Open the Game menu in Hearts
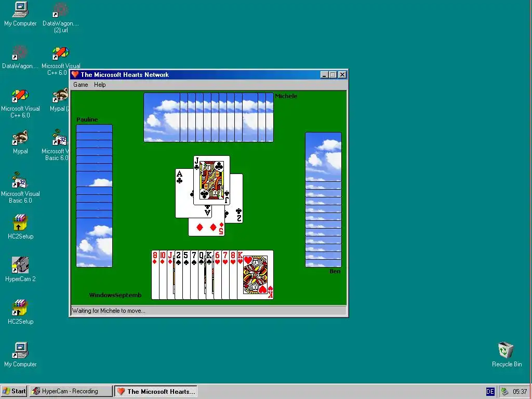Viewport: 532px width, 399px height. point(81,85)
